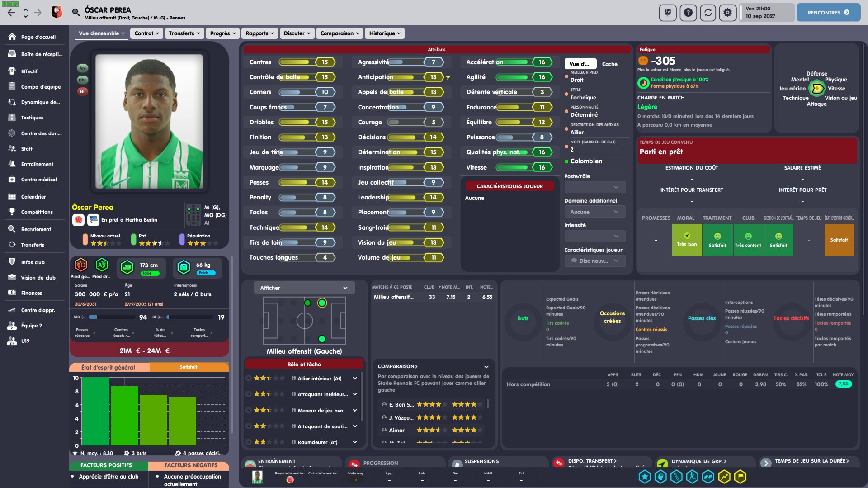Click the refresh arrows icon in header

[x=708, y=13]
